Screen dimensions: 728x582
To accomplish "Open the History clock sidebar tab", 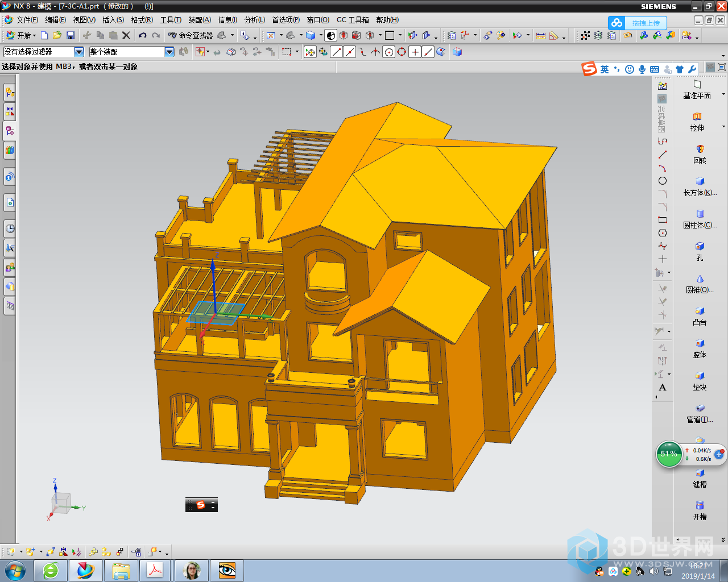I will tap(10, 228).
